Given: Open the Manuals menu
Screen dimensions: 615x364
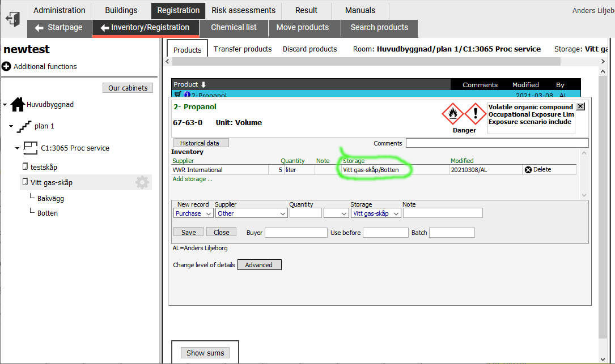Looking at the screenshot, I should tap(360, 10).
